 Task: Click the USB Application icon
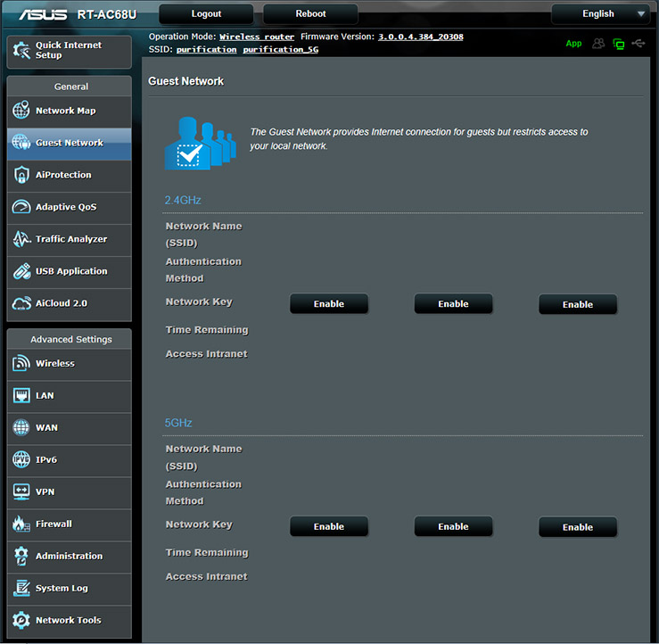point(21,271)
